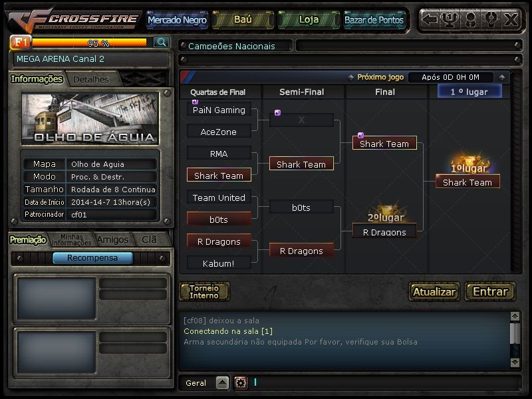Click the 95% orange progress bar
This screenshot has width=532, height=399.
(89, 43)
